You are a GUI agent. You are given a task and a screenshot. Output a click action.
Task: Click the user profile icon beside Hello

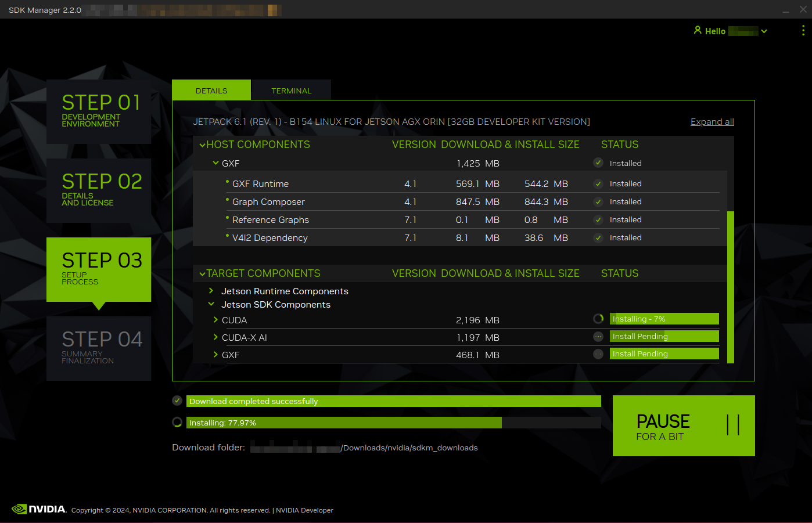[698, 30]
